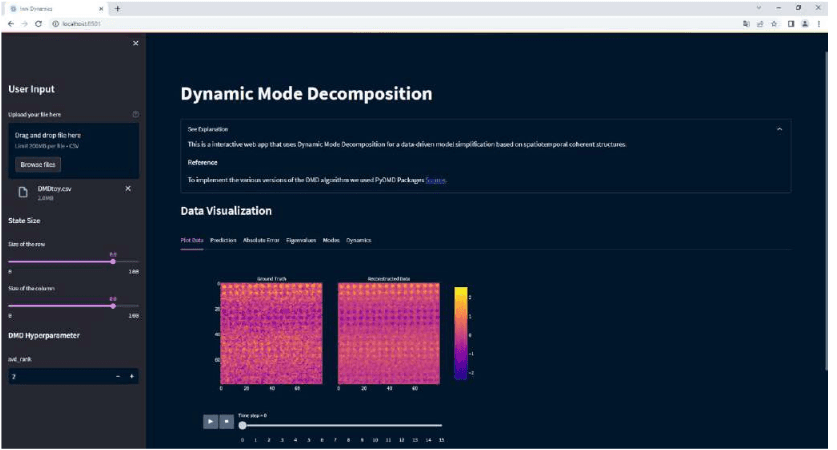
Task: Play the time step animation
Action: [x=210, y=422]
